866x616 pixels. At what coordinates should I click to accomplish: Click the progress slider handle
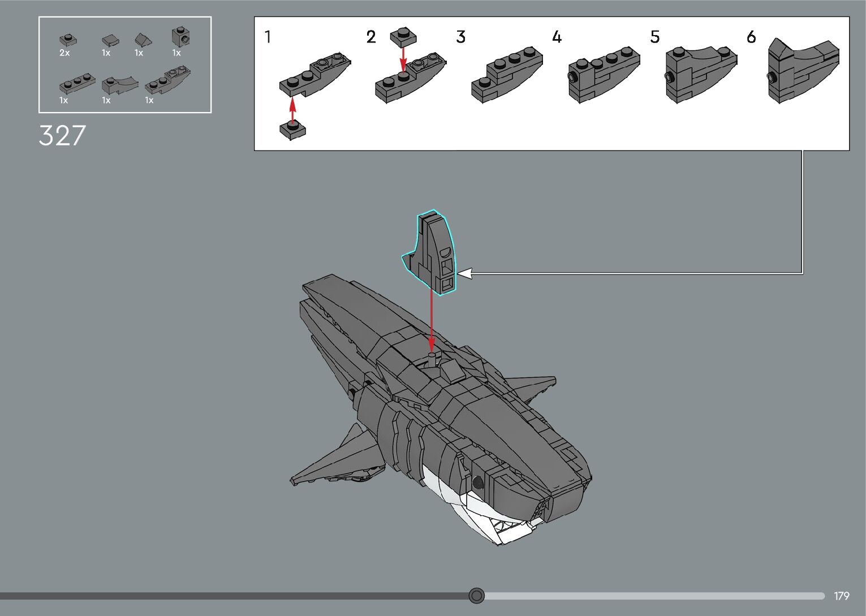pos(477,596)
